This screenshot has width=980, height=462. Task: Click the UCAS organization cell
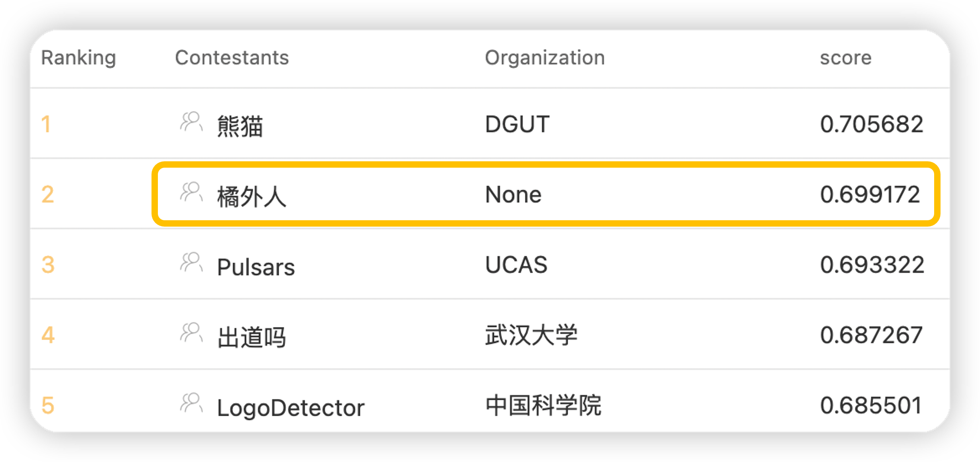[516, 265]
